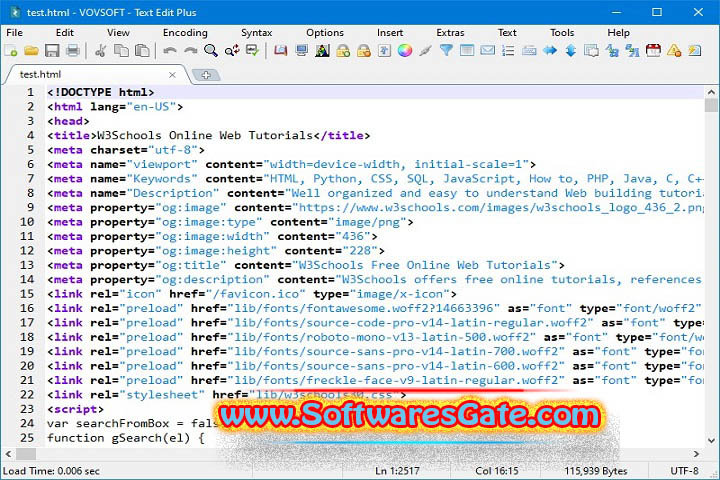
Task: Click 'function gSearch(el) {' code line
Action: pos(126,438)
